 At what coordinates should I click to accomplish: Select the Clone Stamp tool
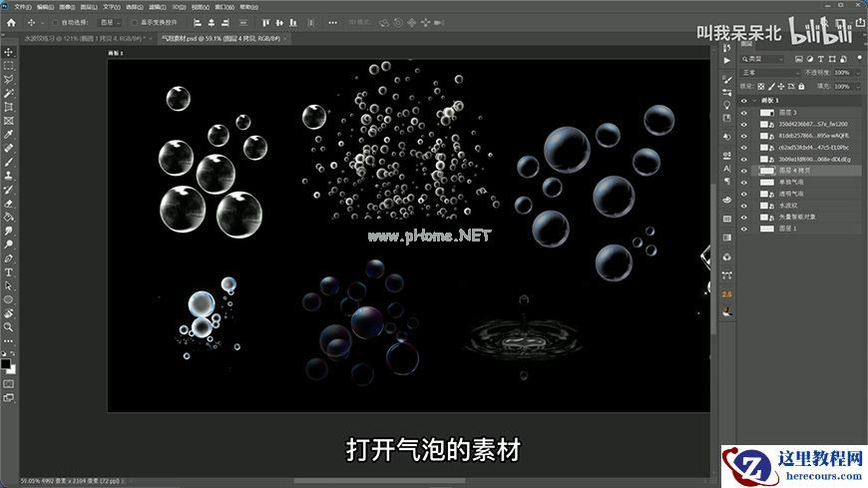tap(9, 176)
